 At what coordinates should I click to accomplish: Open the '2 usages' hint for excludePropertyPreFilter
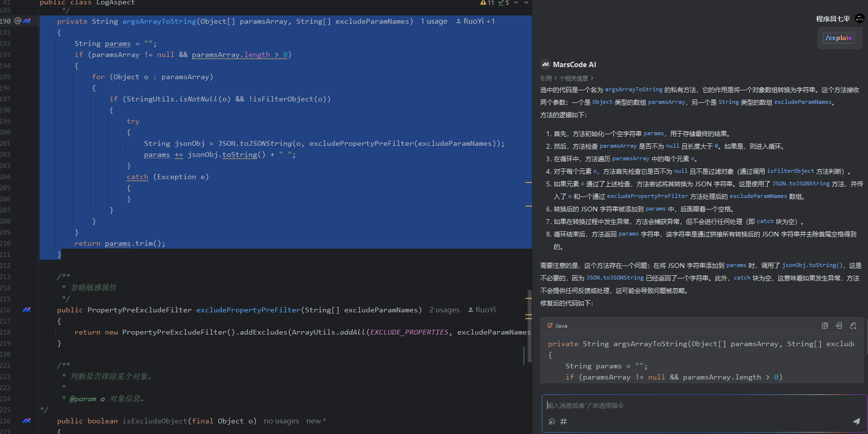click(444, 310)
